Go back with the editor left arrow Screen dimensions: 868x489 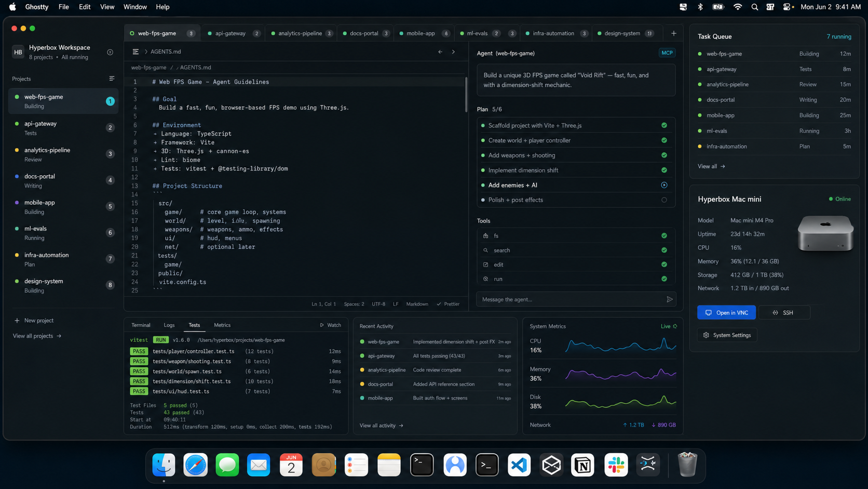(x=440, y=52)
